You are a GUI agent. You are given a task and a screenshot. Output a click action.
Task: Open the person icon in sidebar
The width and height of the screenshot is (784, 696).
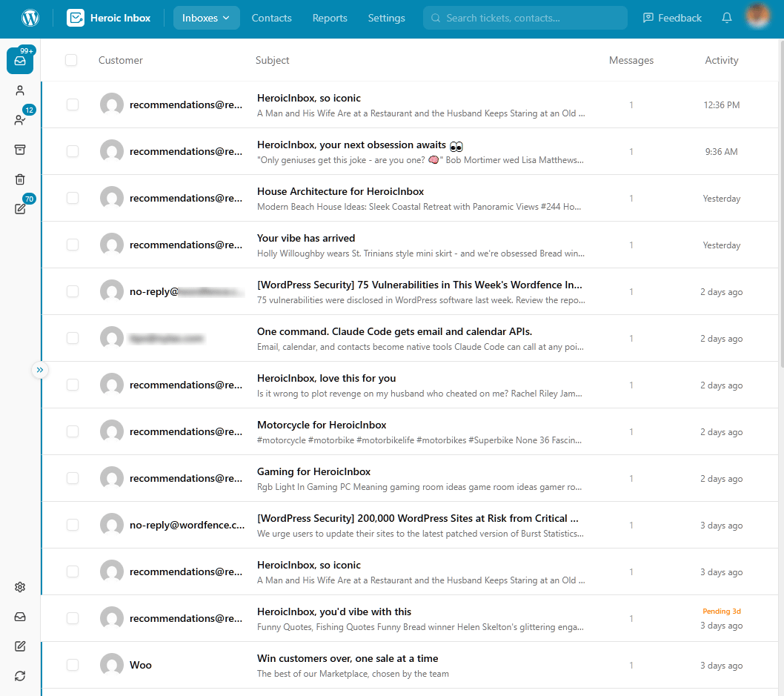20,90
